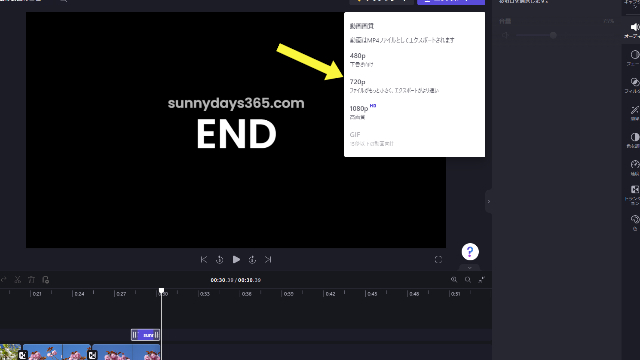Screen dimensions: 640x360
Task: Open the Audio tab in the sidebar
Action: pos(633,30)
